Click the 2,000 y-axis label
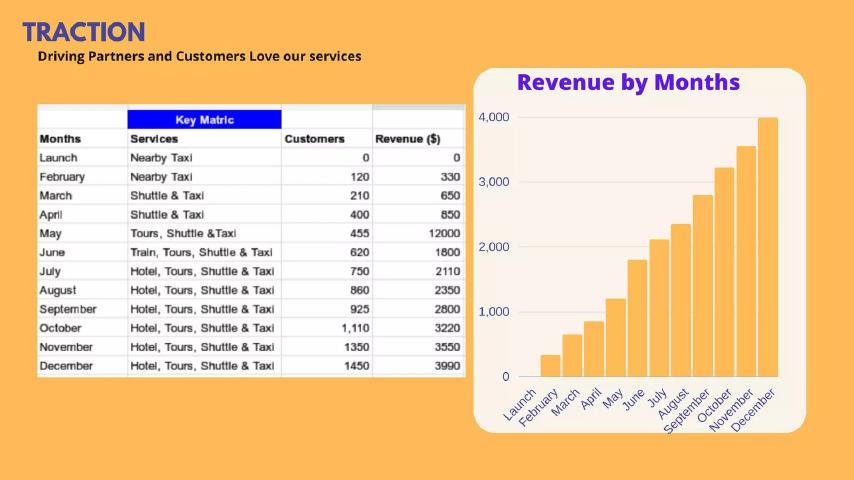 494,247
